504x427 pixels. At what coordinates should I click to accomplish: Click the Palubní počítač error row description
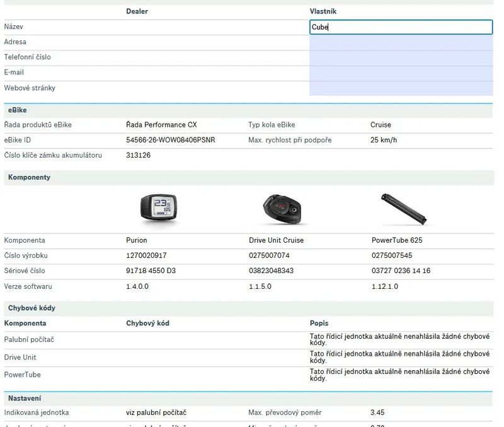(399, 340)
